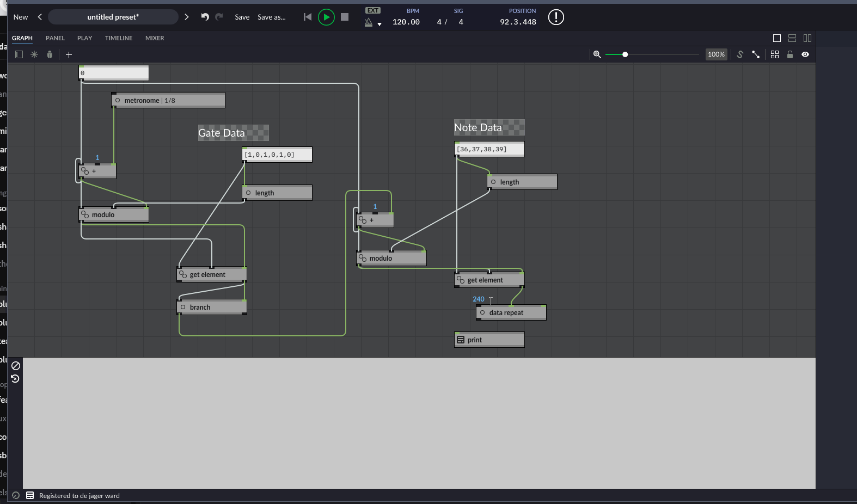857x504 pixels.
Task: Open the metronome dropdown arrow
Action: coord(379,24)
